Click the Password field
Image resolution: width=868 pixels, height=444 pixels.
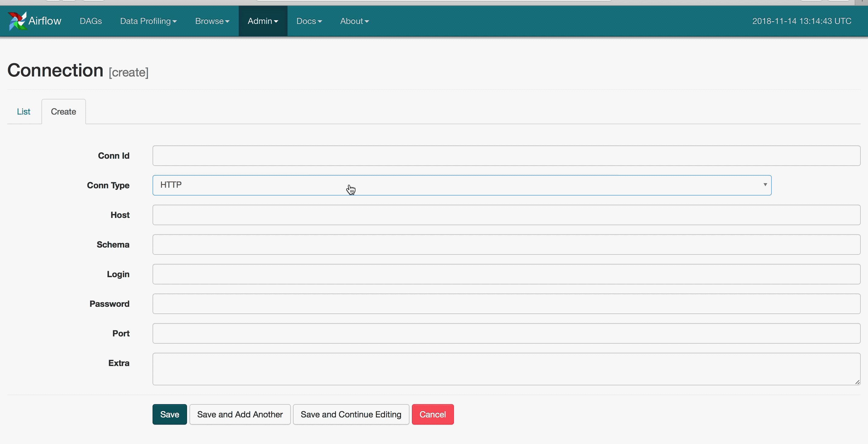[x=506, y=304]
